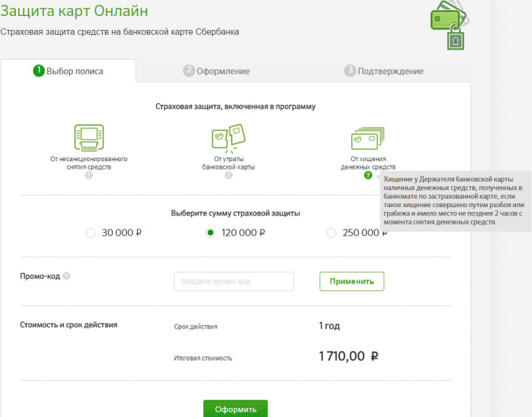
Task: Select the 30 000 ₽ coverage option
Action: coord(90,234)
